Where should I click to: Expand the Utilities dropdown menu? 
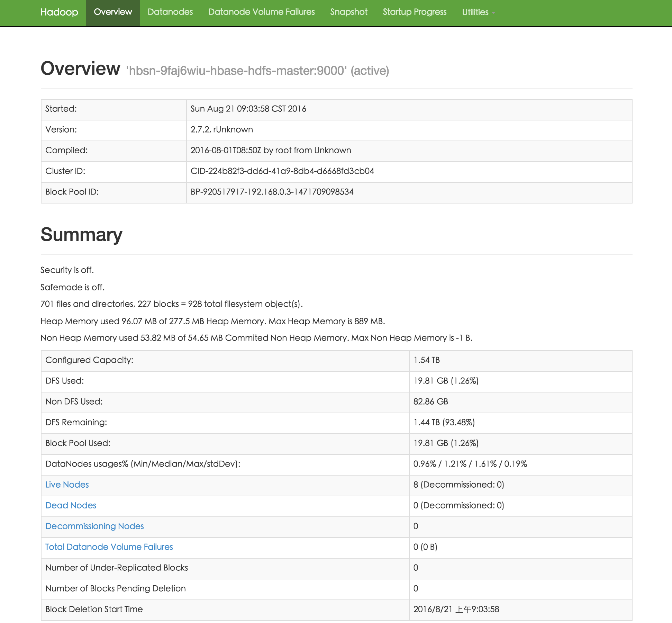click(475, 12)
